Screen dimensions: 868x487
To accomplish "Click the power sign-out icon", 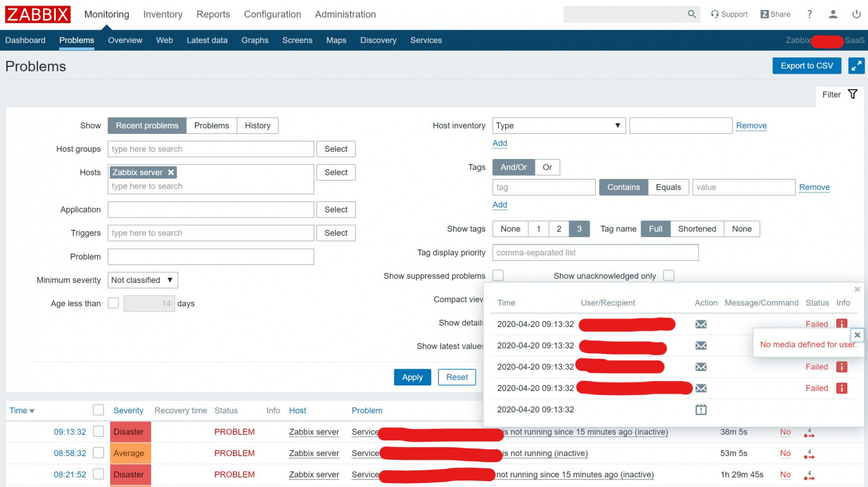I will pos(856,15).
